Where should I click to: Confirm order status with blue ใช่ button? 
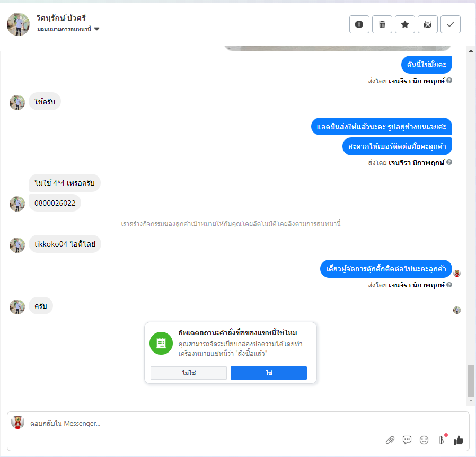[x=269, y=373]
